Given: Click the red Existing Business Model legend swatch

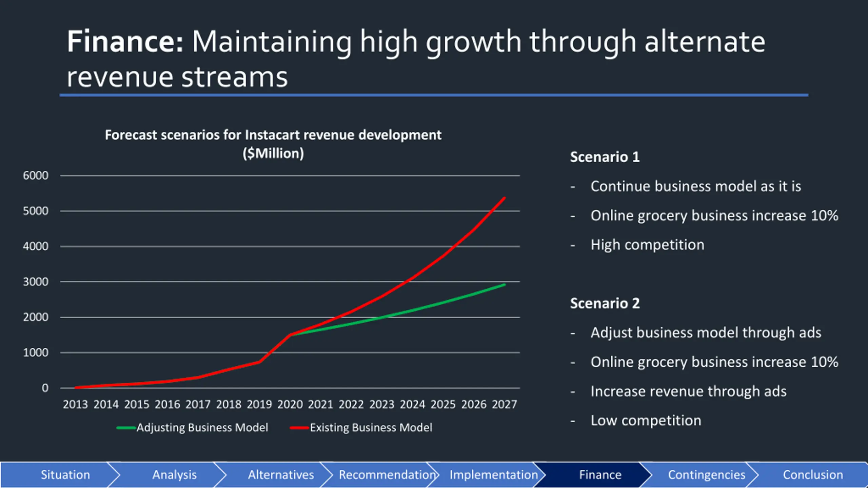Looking at the screenshot, I should point(299,428).
